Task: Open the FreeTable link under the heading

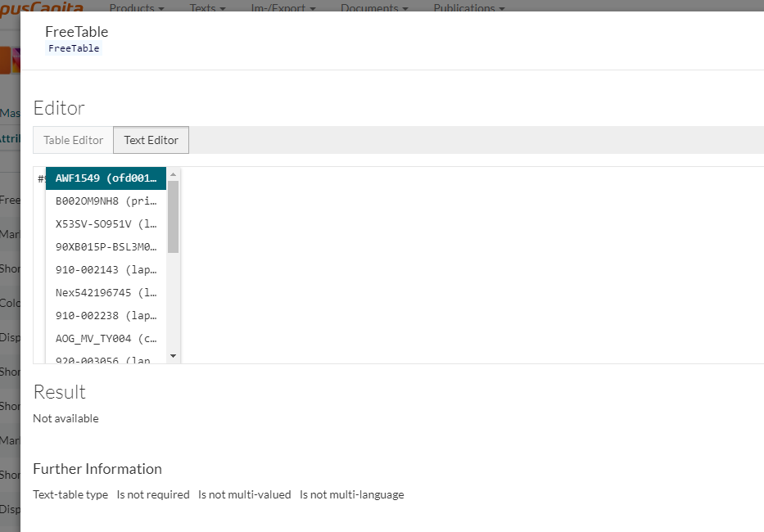Action: (x=74, y=47)
